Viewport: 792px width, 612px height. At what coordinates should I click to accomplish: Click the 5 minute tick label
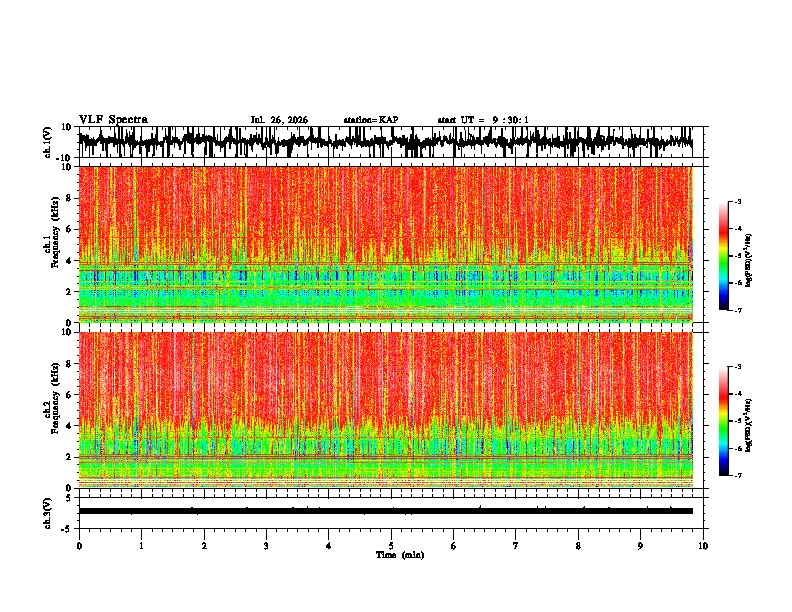[x=391, y=546]
